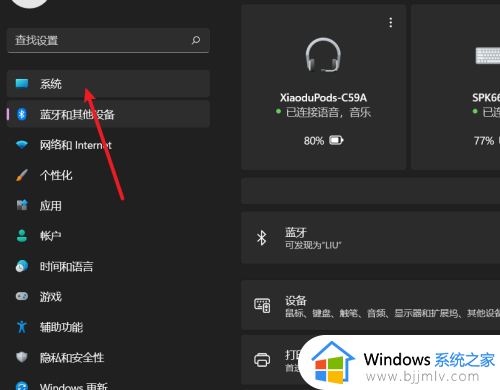500x390 pixels.
Task: Click the 可发现为"LIU" description
Action: click(x=313, y=245)
